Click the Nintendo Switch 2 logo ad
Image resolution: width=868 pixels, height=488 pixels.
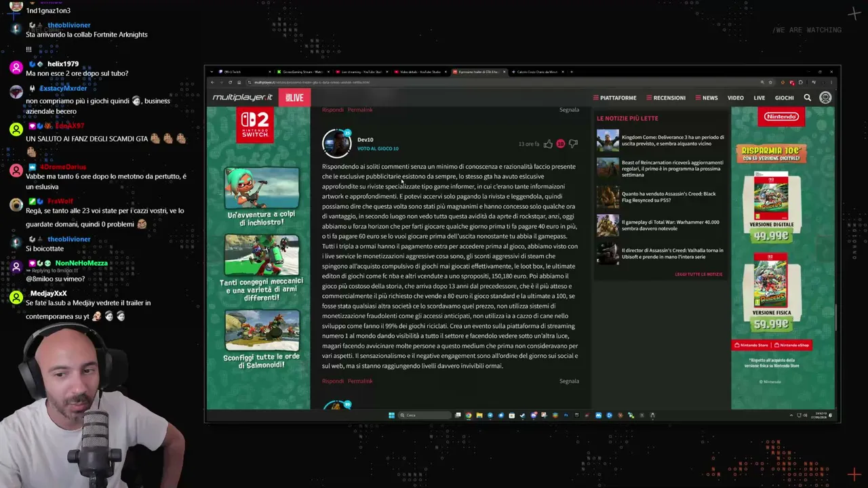pyautogui.click(x=255, y=125)
